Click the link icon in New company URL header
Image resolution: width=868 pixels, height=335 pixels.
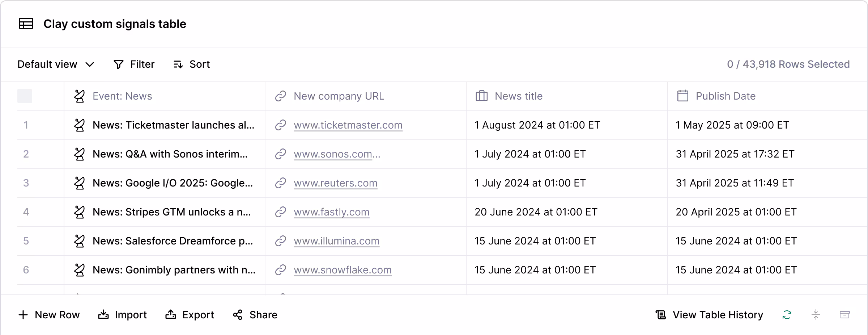pos(280,96)
